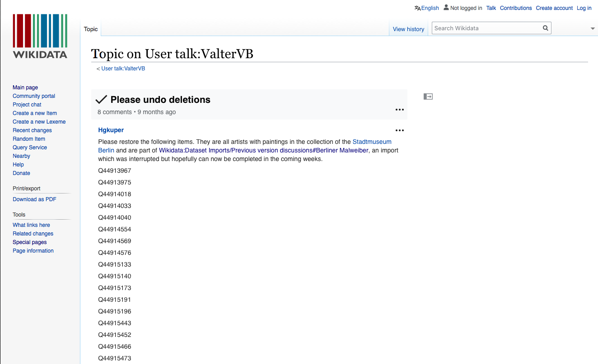598x364 pixels.
Task: Click the Log in link
Action: point(584,8)
